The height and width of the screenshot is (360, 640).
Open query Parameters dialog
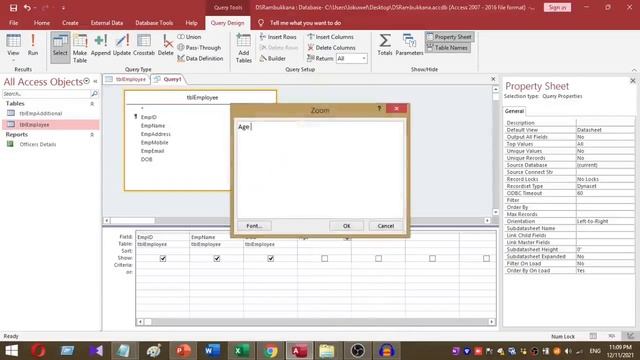(x=409, y=45)
